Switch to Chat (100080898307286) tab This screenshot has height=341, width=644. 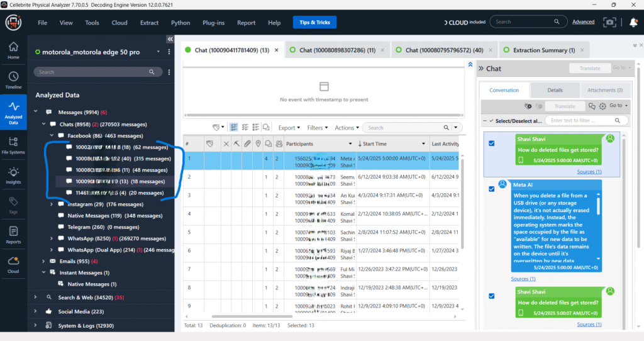[337, 50]
